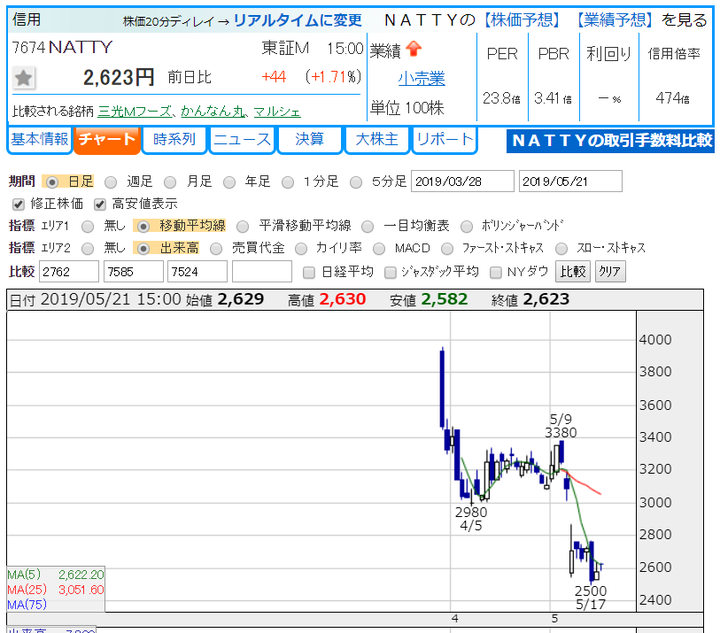The height and width of the screenshot is (633, 720).
Task: Select ファースト・ストキャス indicator radio
Action: coord(447,249)
